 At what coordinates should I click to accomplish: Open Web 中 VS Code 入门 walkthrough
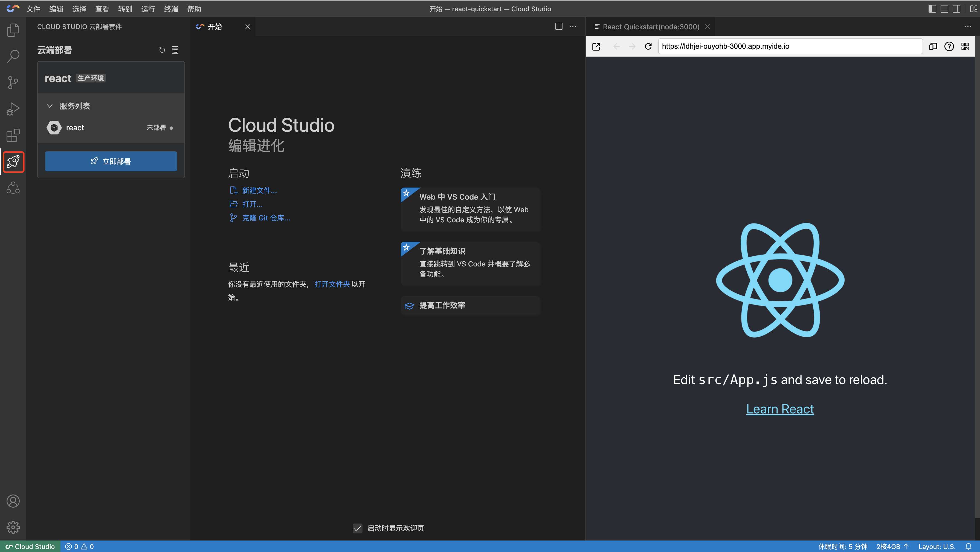click(470, 210)
